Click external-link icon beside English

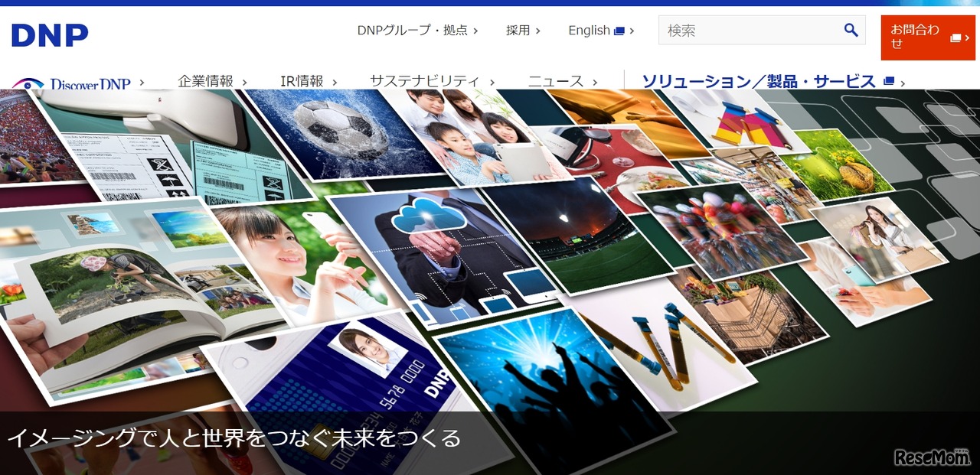(619, 31)
